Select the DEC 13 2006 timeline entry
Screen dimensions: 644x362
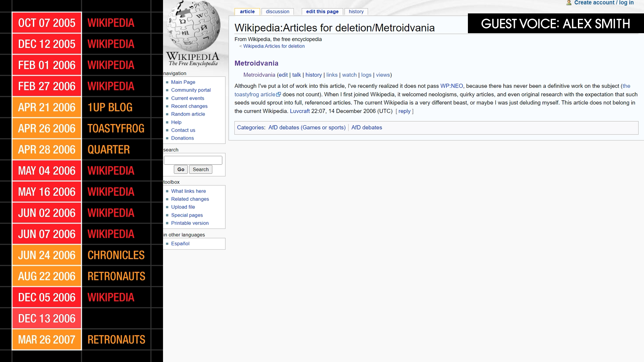coord(47,318)
